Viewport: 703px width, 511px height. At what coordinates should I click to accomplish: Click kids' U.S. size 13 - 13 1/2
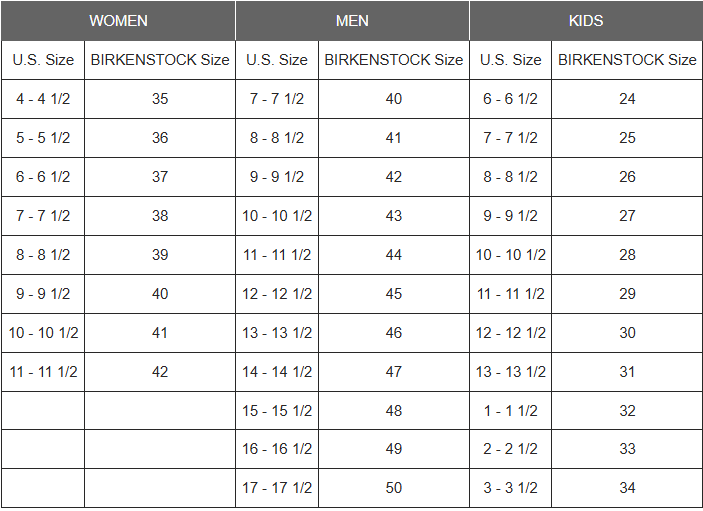click(x=511, y=372)
